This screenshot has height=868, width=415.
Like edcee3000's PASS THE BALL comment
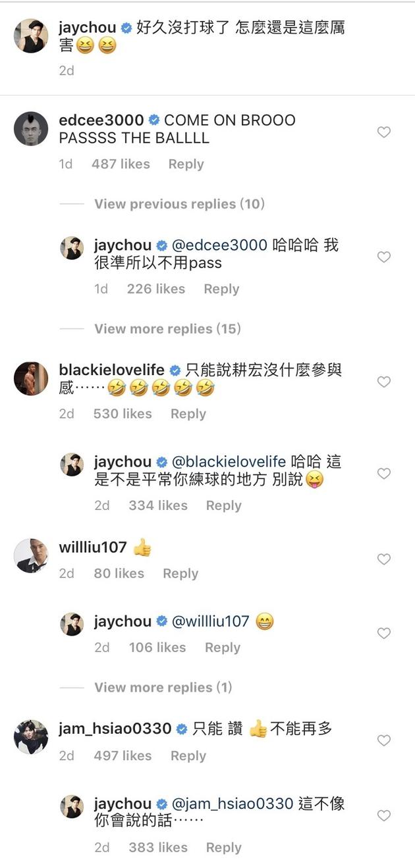coord(383,132)
